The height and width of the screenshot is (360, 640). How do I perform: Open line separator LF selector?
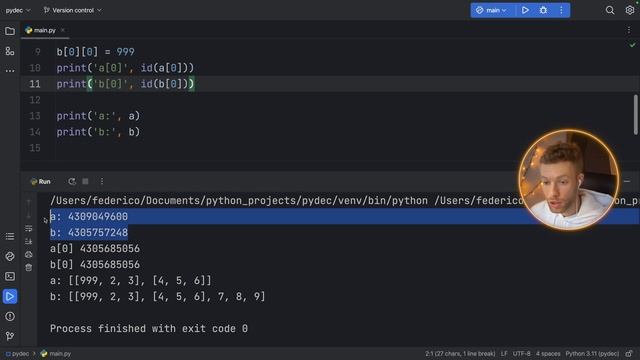pyautogui.click(x=504, y=353)
